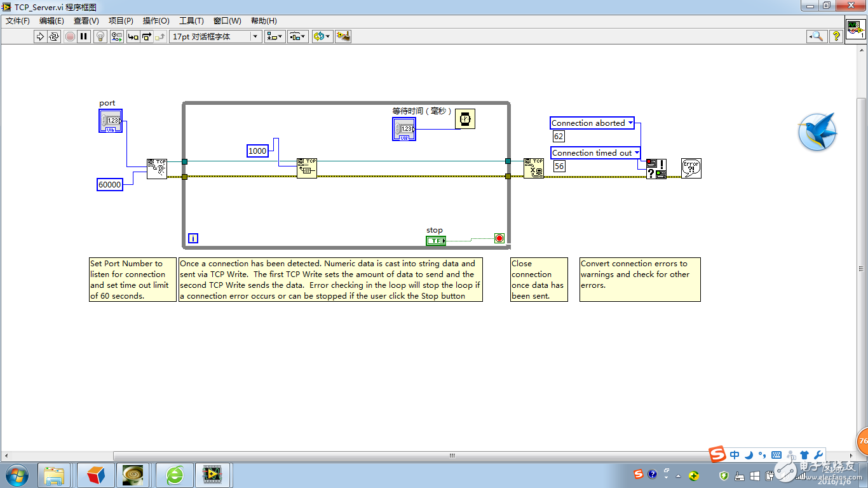Toggle Retain Wire Values in the toolbar
The width and height of the screenshot is (868, 488).
click(x=117, y=36)
